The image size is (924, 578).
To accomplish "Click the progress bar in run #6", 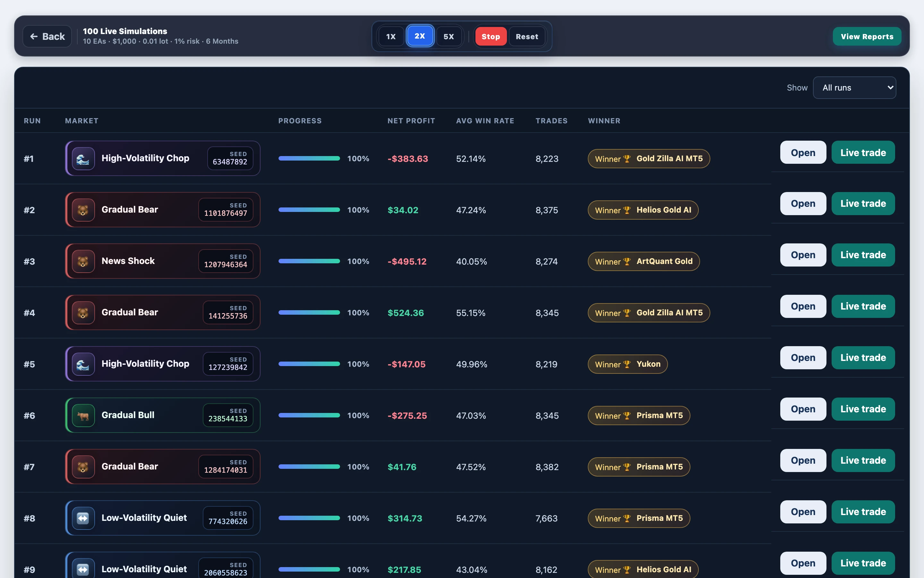I will (x=309, y=415).
